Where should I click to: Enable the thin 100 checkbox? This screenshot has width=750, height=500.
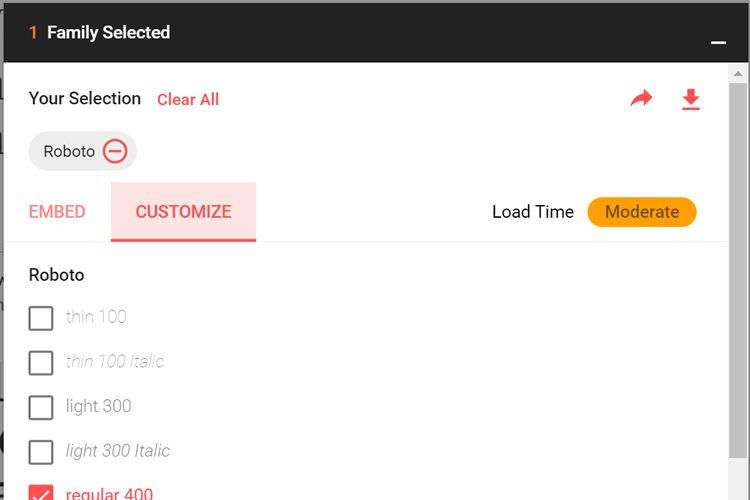coord(41,318)
